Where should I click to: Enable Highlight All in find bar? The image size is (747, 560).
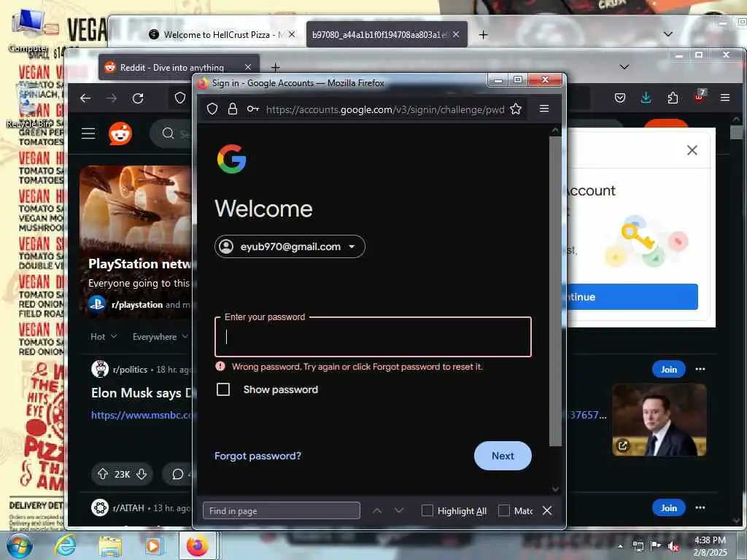coord(427,510)
